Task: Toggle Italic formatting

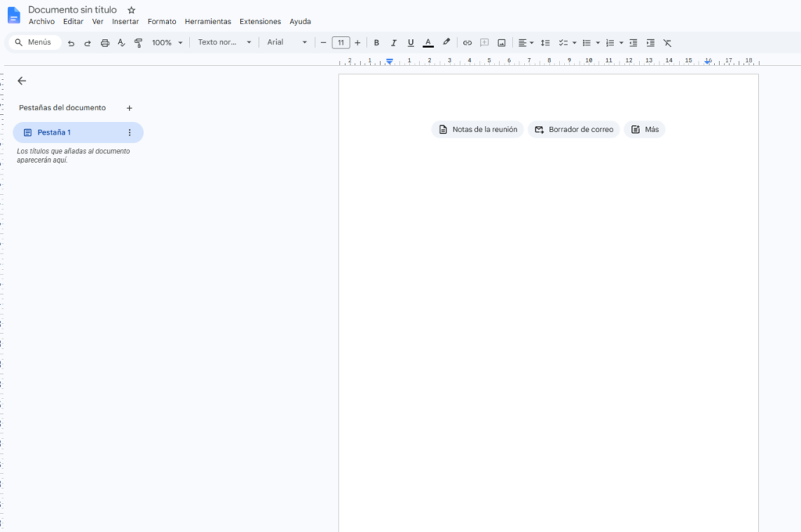Action: [393, 43]
